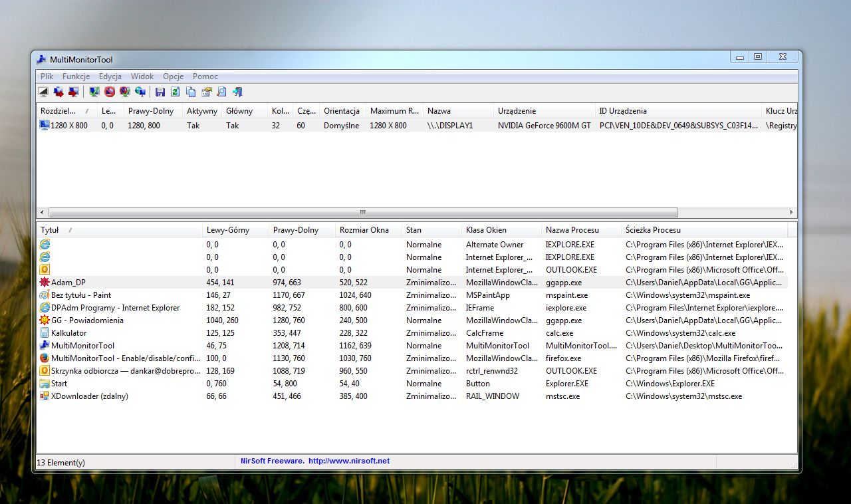The image size is (851, 504).
Task: Sort by Klasa Okien column header
Action: click(x=501, y=230)
